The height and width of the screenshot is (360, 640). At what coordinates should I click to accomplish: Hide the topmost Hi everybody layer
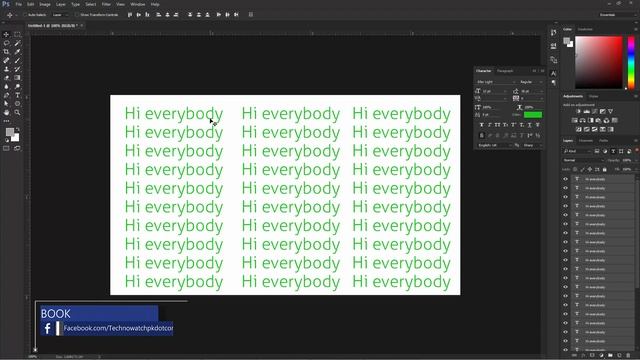click(x=565, y=179)
